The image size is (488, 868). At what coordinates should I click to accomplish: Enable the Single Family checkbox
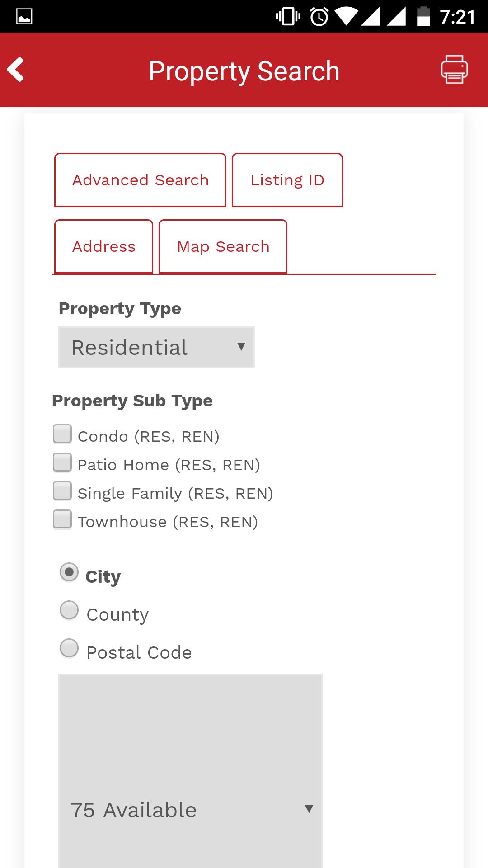point(62,491)
